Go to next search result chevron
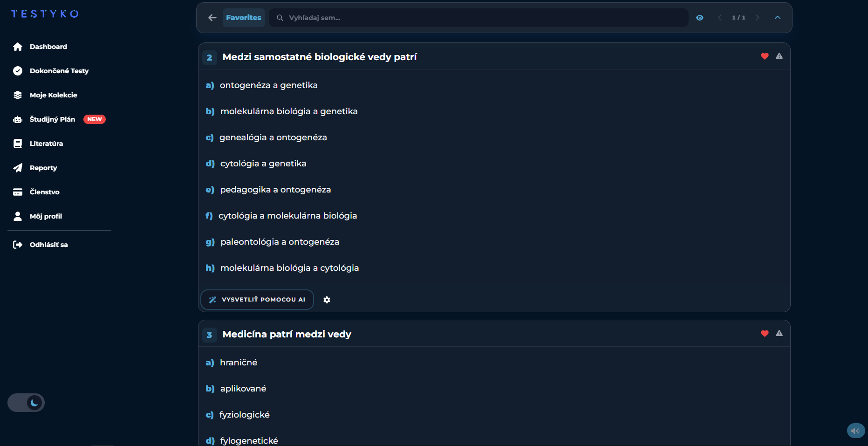 [x=757, y=18]
